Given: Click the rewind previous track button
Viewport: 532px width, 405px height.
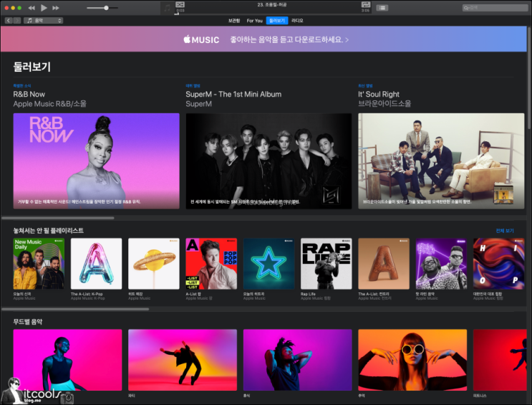Looking at the screenshot, I should pos(32,7).
